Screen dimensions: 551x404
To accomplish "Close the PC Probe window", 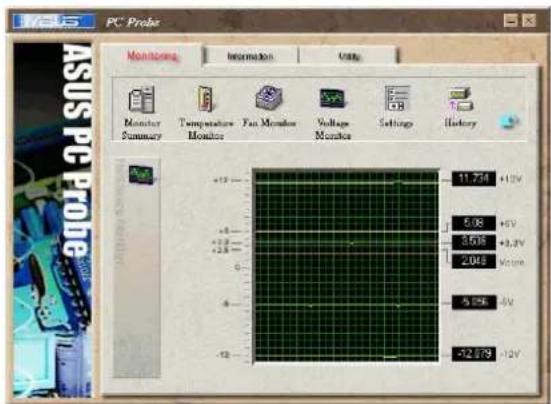I will coord(529,21).
